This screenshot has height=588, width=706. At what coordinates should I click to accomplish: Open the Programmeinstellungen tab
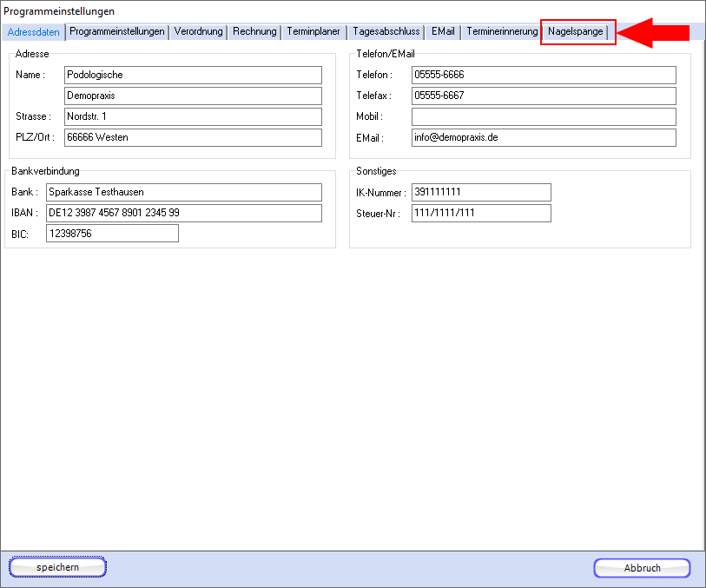(x=117, y=31)
